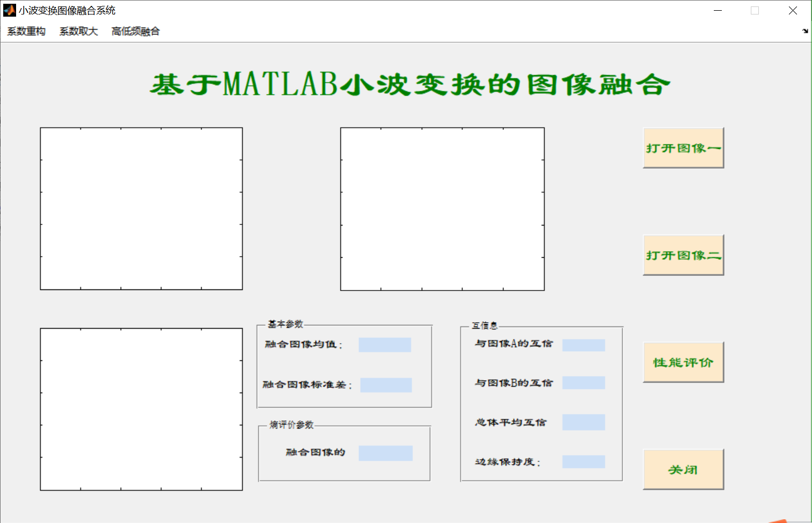The width and height of the screenshot is (812, 523).
Task: Click the 打开图像一 button
Action: tap(682, 148)
